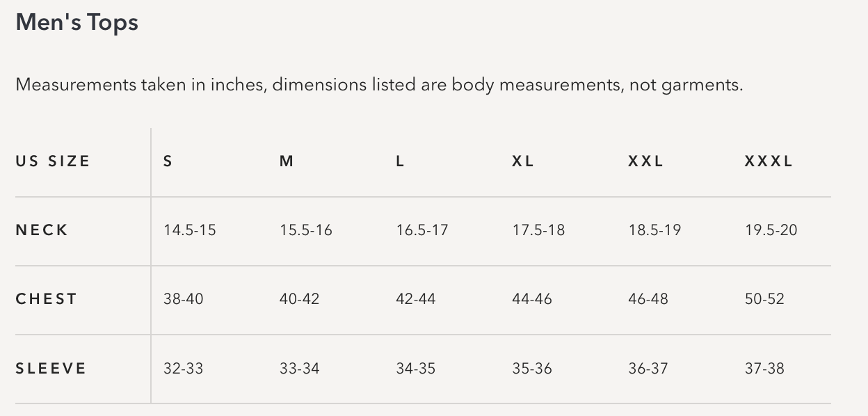The width and height of the screenshot is (868, 416).
Task: Click the Men's Tops heading
Action: pyautogui.click(x=77, y=23)
